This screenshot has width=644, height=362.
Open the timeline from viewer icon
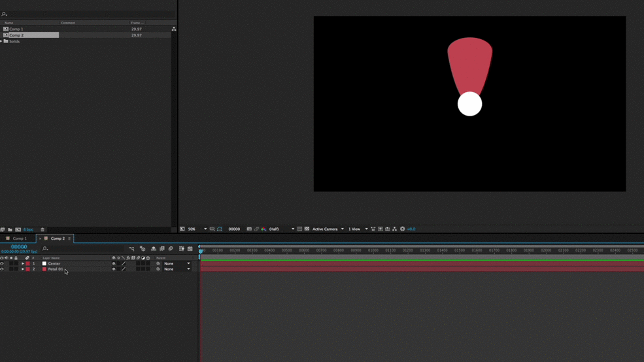[387, 229]
